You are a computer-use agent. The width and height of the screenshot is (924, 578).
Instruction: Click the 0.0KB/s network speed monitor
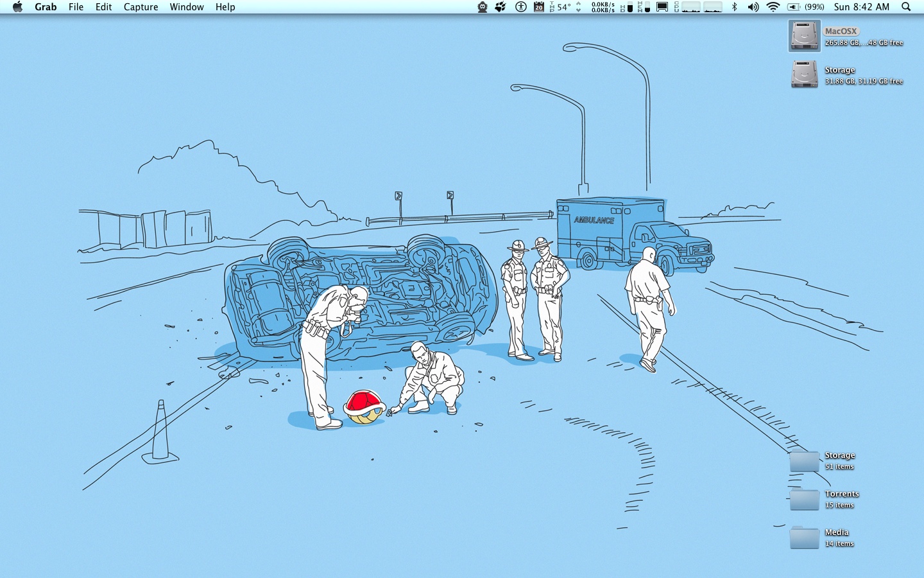(x=603, y=7)
